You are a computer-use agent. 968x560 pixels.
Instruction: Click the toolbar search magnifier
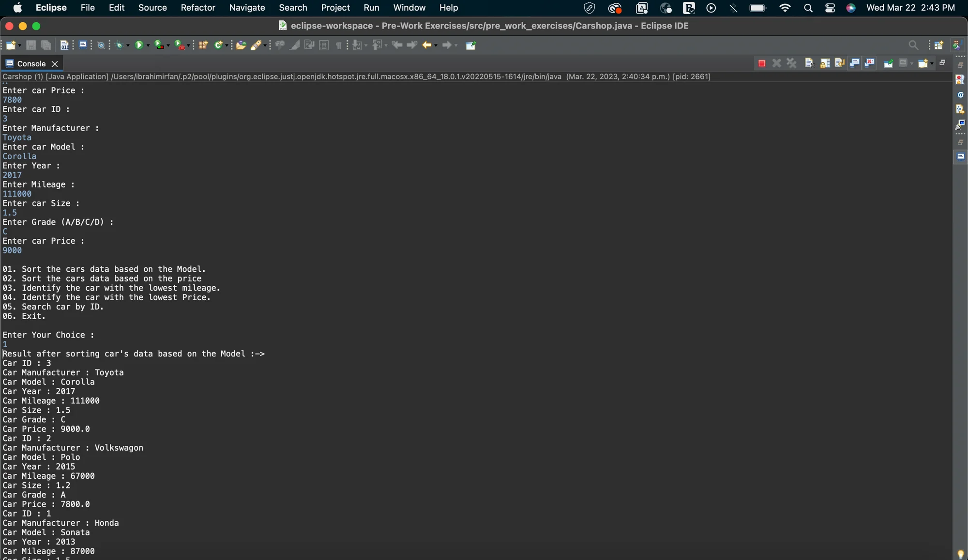(913, 45)
